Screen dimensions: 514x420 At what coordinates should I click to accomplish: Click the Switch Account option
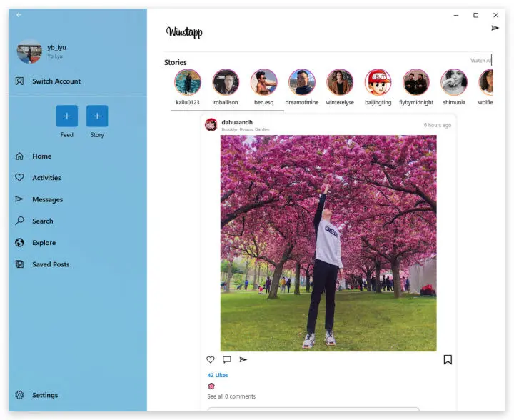click(77, 81)
